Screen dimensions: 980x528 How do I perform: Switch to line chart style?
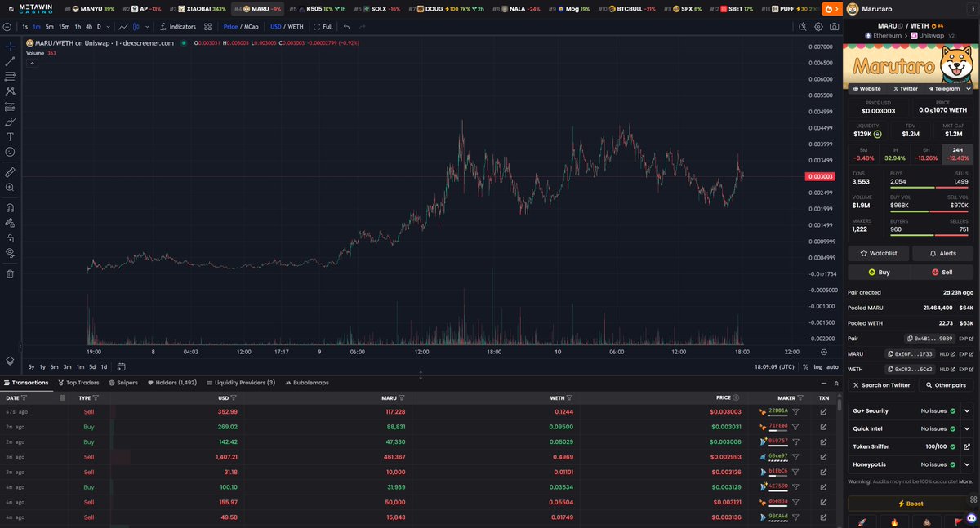(x=123, y=26)
